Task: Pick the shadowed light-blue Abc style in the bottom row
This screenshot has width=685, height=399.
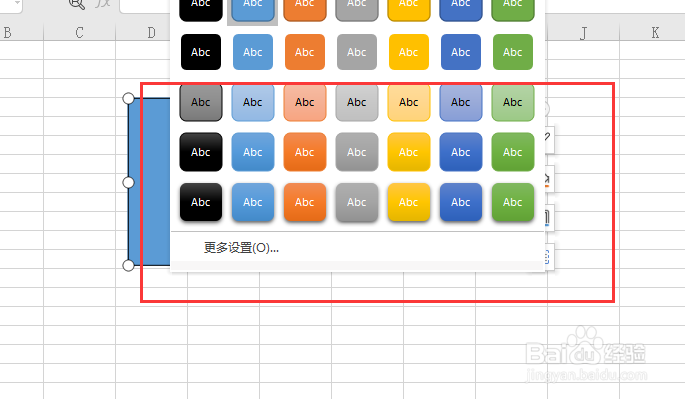Action: pyautogui.click(x=253, y=202)
